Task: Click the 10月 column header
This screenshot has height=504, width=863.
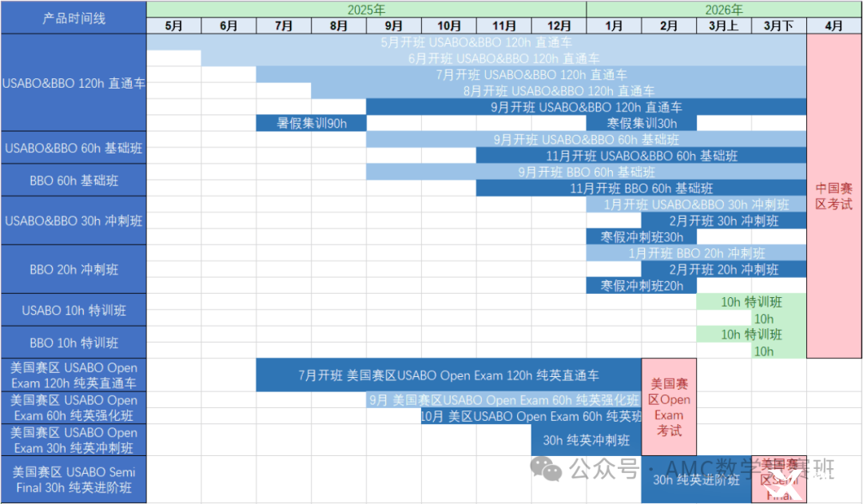Action: click(449, 26)
